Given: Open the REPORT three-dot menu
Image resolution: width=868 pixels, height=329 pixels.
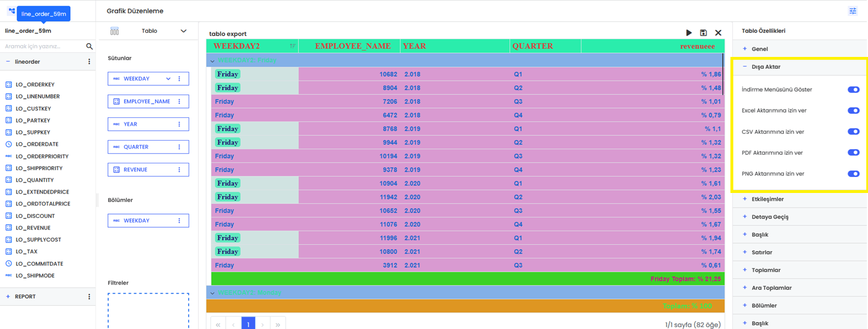Looking at the screenshot, I should pos(89,297).
